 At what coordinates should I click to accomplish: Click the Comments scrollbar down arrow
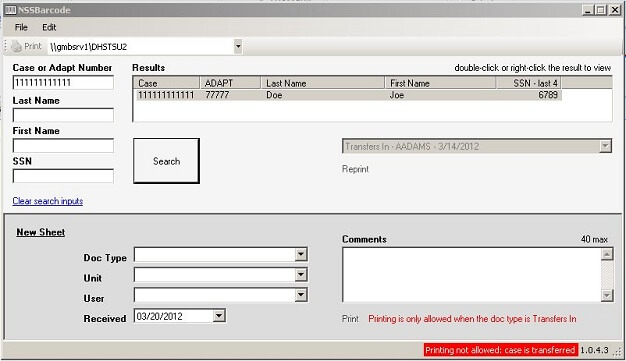click(x=607, y=295)
